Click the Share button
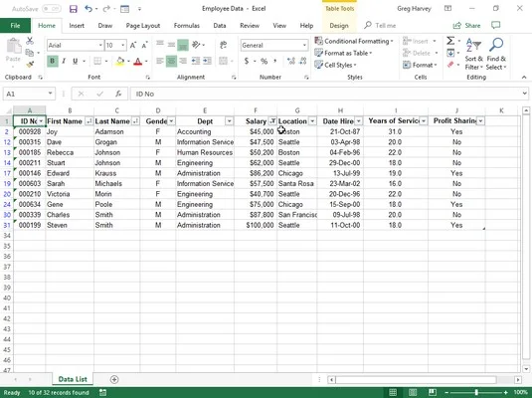532x398 pixels. [x=467, y=26]
